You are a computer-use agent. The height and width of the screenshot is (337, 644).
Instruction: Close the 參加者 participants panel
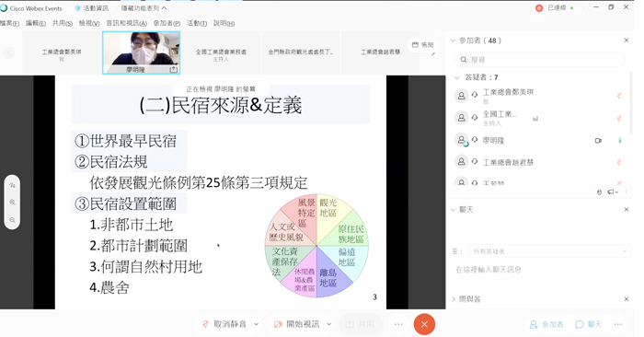click(x=627, y=41)
